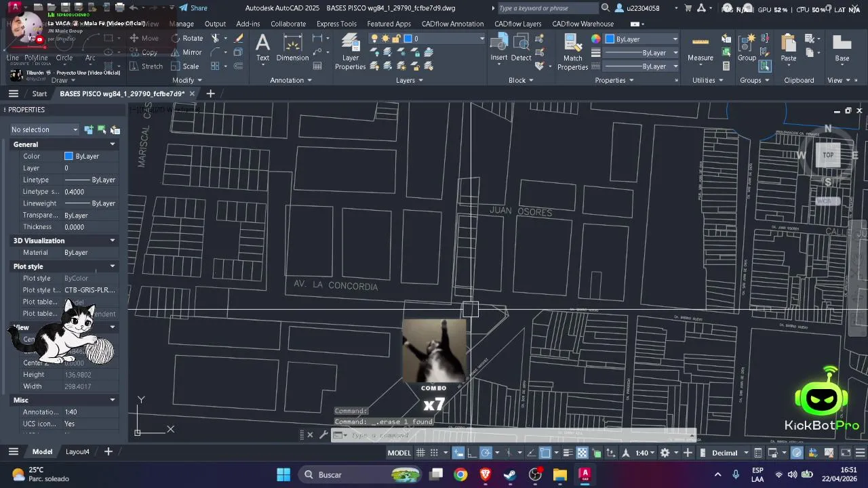The width and height of the screenshot is (868, 488).
Task: Toggle Ortho mode
Action: click(472, 453)
